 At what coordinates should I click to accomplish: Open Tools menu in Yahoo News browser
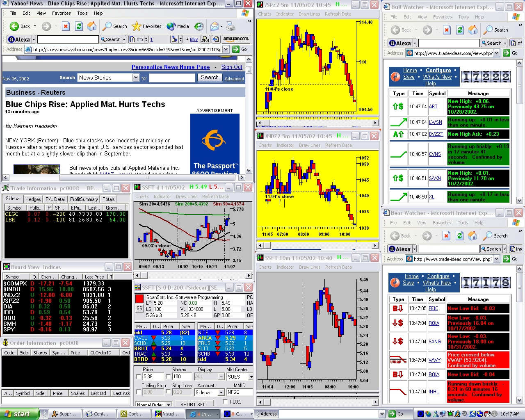(82, 13)
